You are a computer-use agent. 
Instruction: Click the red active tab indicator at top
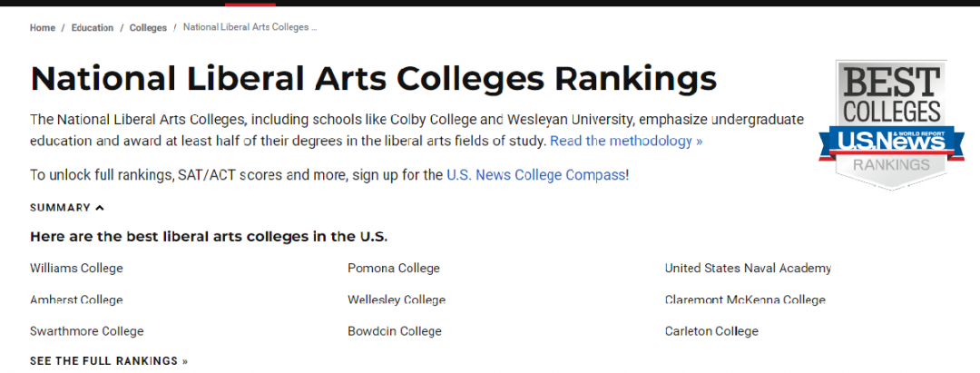250,4
